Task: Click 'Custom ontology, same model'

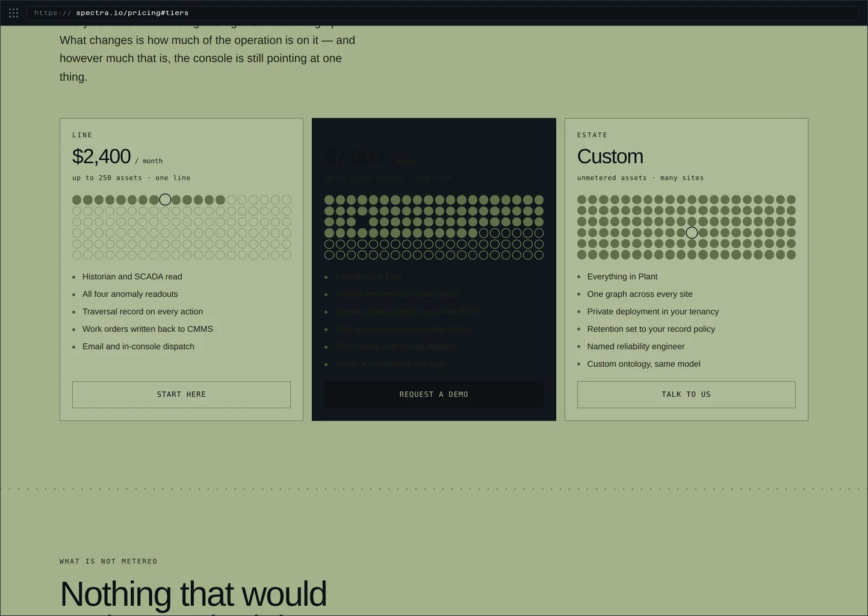Action: [643, 364]
